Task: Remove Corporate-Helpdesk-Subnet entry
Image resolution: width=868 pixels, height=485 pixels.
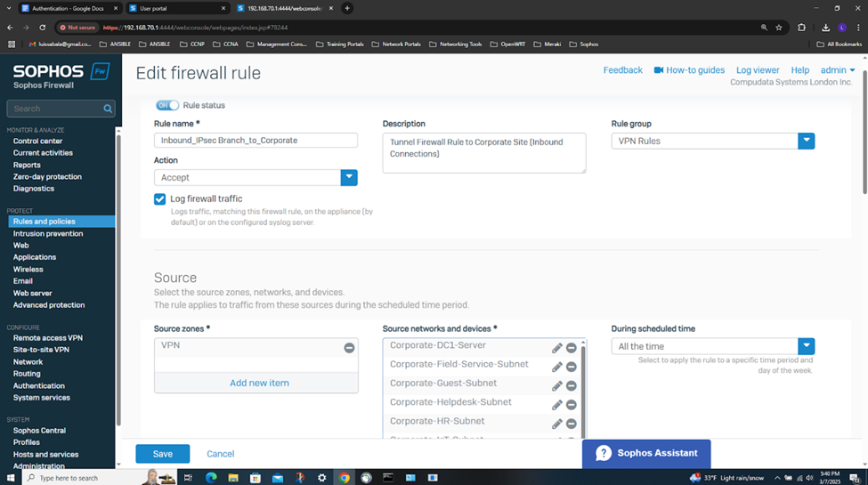Action: pos(572,405)
